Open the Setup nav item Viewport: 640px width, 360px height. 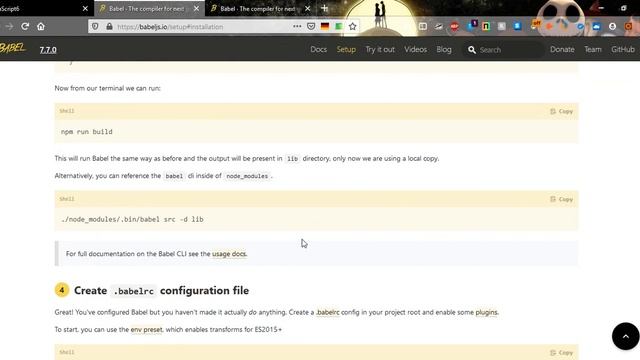346,49
